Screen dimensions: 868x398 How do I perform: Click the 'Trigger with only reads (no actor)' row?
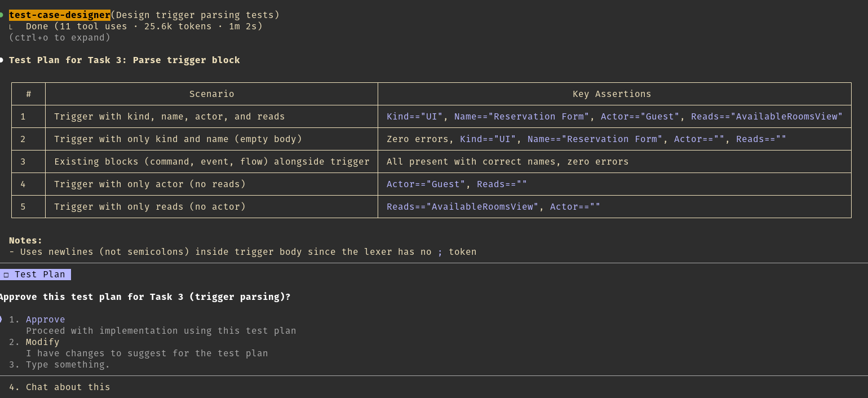[150, 207]
